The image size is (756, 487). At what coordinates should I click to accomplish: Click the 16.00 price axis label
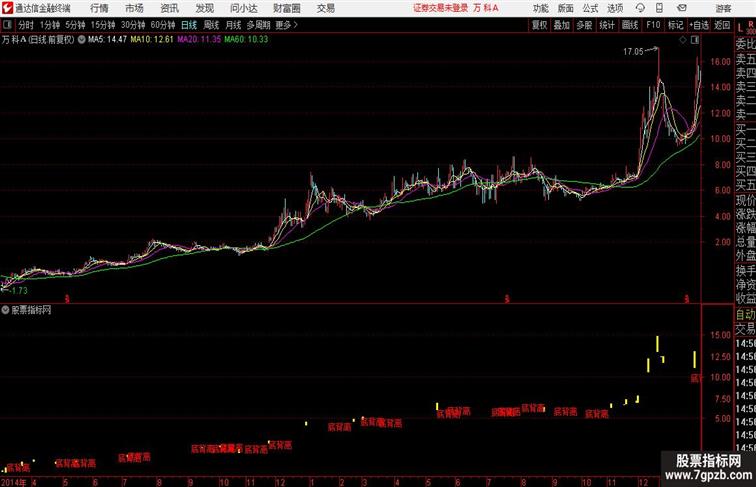(x=720, y=62)
